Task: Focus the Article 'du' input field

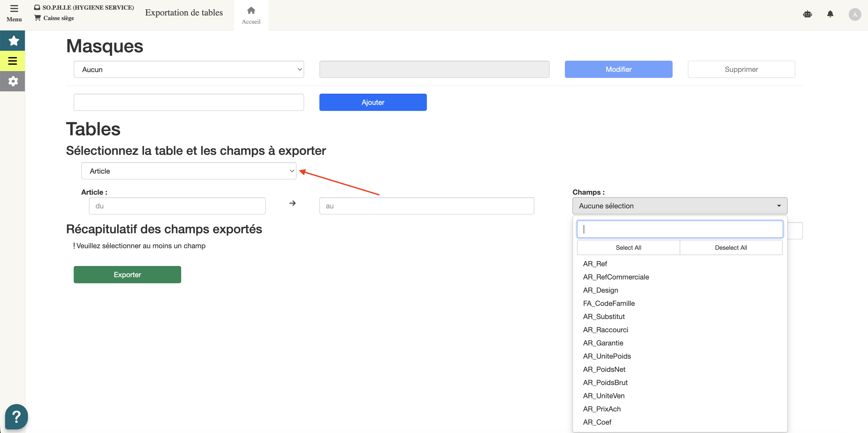Action: (x=177, y=206)
